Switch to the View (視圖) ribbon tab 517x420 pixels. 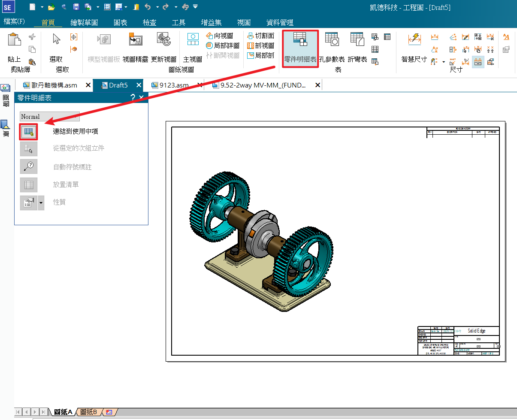pos(244,23)
